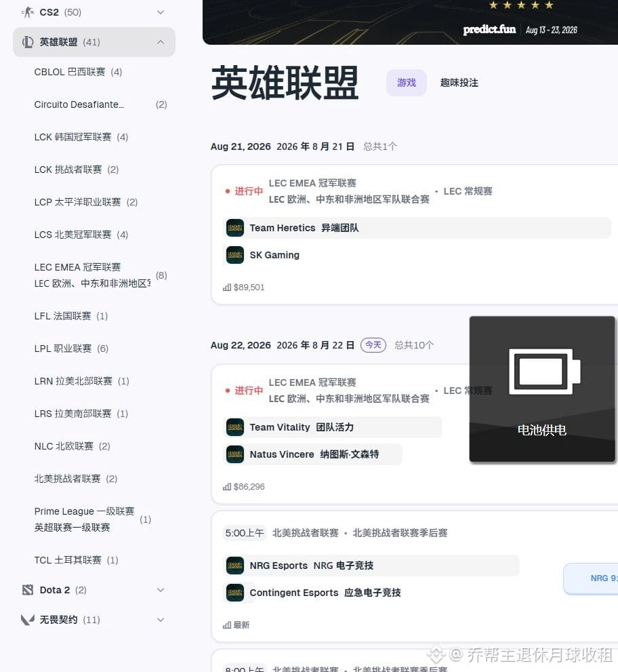The height and width of the screenshot is (672, 618).
Task: Click the battery icon in the overlay
Action: (x=544, y=372)
